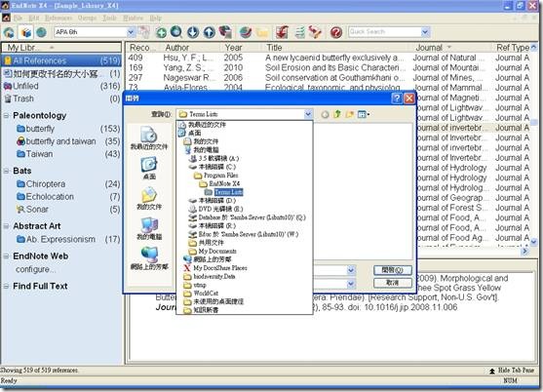
Task: Open the Quick Search dropdown arrow
Action: [x=425, y=32]
